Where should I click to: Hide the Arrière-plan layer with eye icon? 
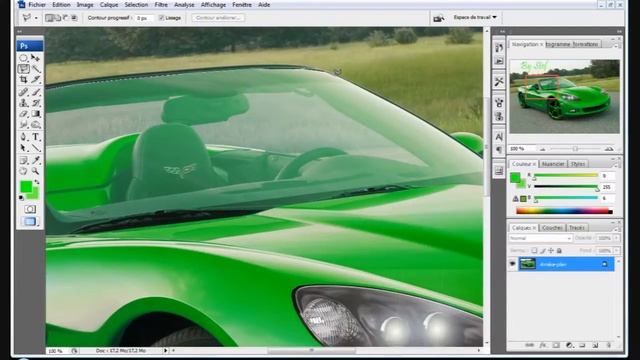coord(512,264)
